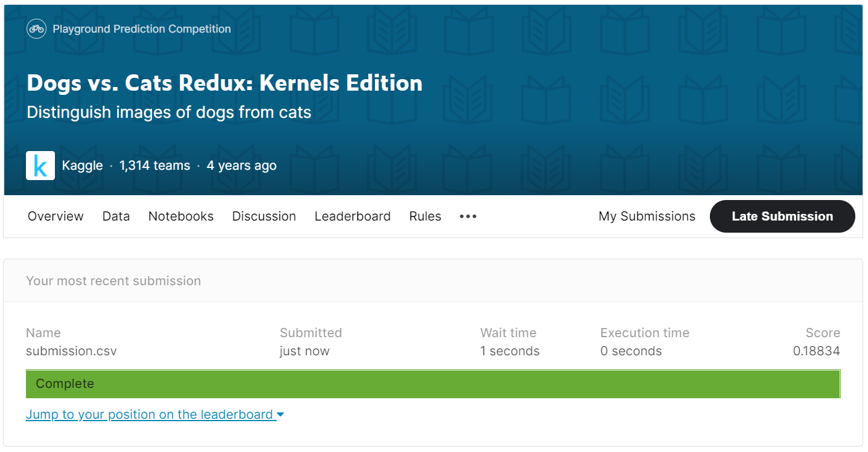Screen dimensions: 868x452
Task: Open the three-dots more options menu
Action: coord(468,216)
